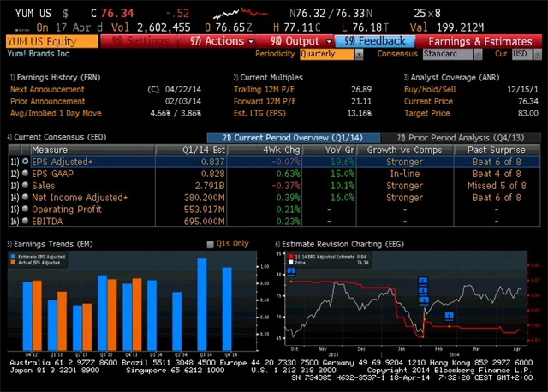Click the Net Income Adjusted+ row icon

click(x=24, y=197)
